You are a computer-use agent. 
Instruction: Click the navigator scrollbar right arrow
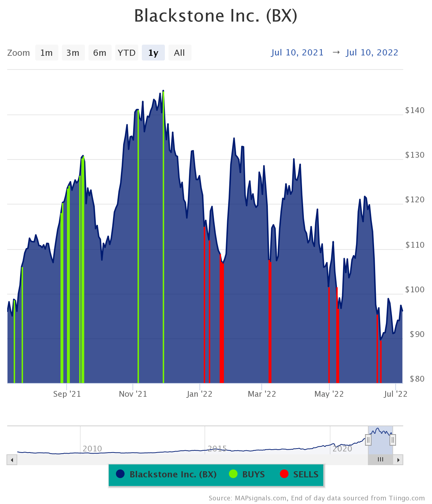click(398, 460)
